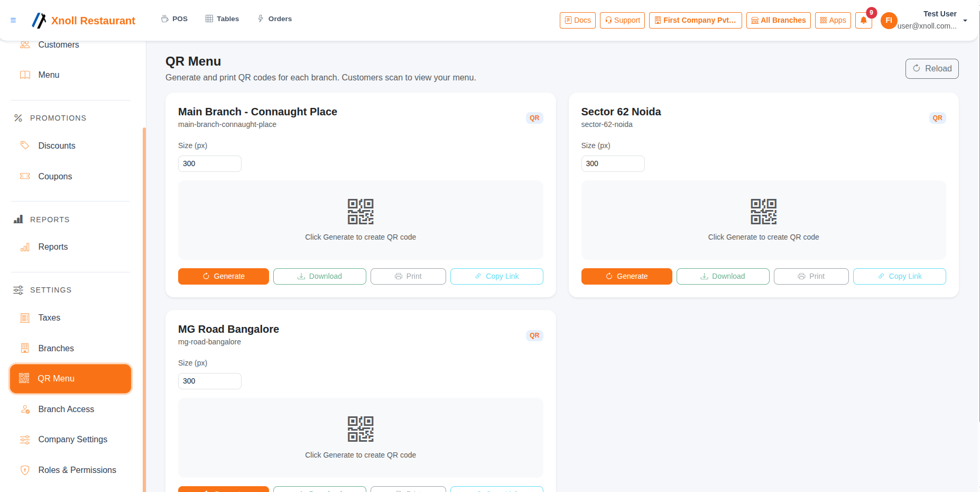
Task: Click the Branch Access user icon
Action: pyautogui.click(x=25, y=409)
